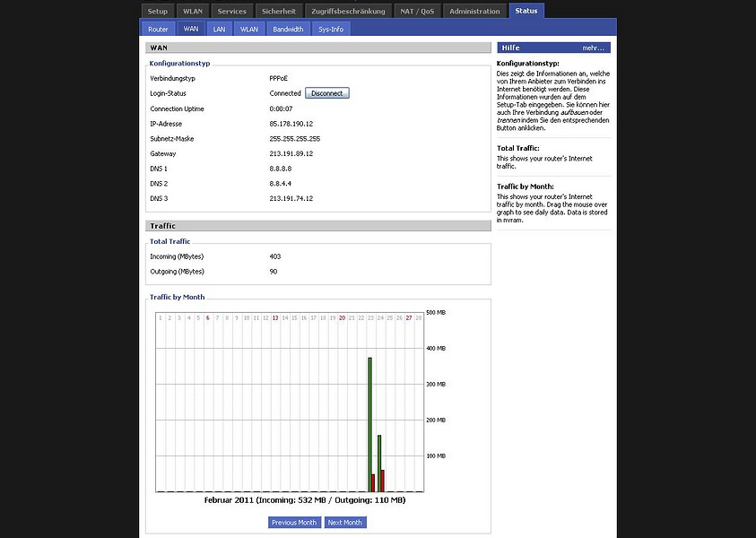756x538 pixels.
Task: Switch to the WLAN main tab
Action: click(x=193, y=12)
